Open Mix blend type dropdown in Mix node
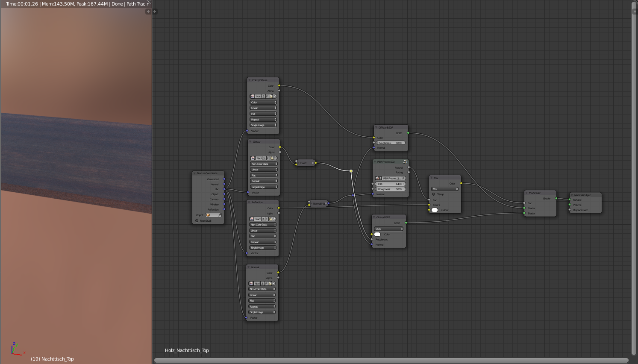The image size is (638, 364). 445,189
